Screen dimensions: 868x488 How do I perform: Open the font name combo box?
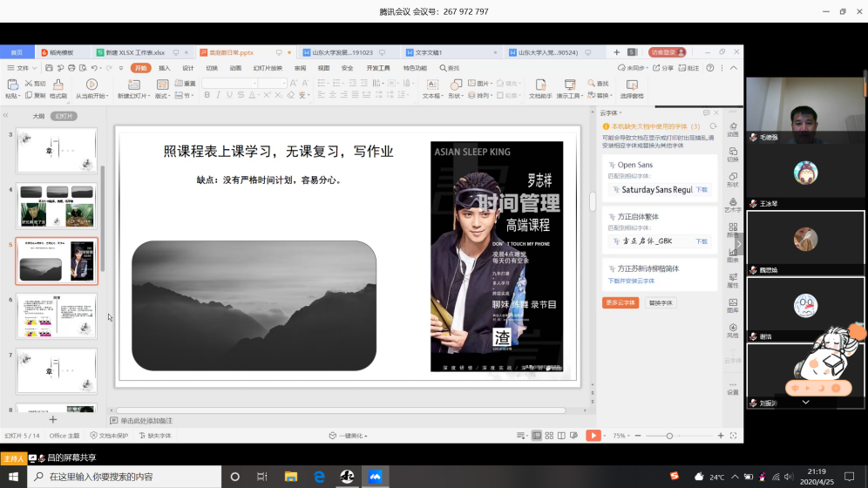click(229, 83)
